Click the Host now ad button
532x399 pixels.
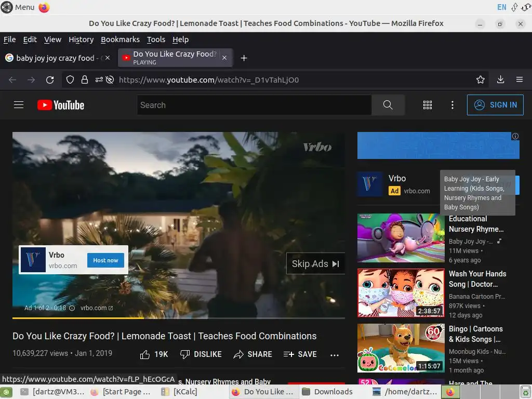point(105,260)
